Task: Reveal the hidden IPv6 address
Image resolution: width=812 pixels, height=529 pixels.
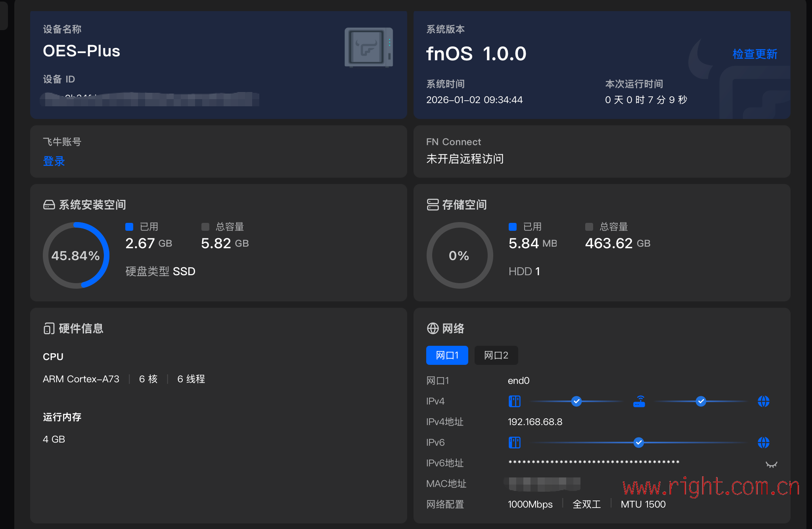Action: point(771,464)
